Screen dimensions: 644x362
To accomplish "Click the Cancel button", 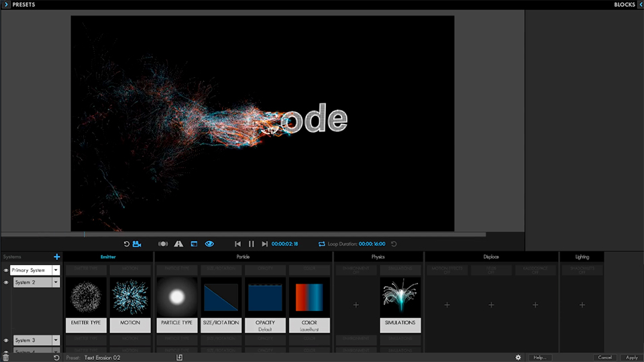I will click(x=605, y=357).
